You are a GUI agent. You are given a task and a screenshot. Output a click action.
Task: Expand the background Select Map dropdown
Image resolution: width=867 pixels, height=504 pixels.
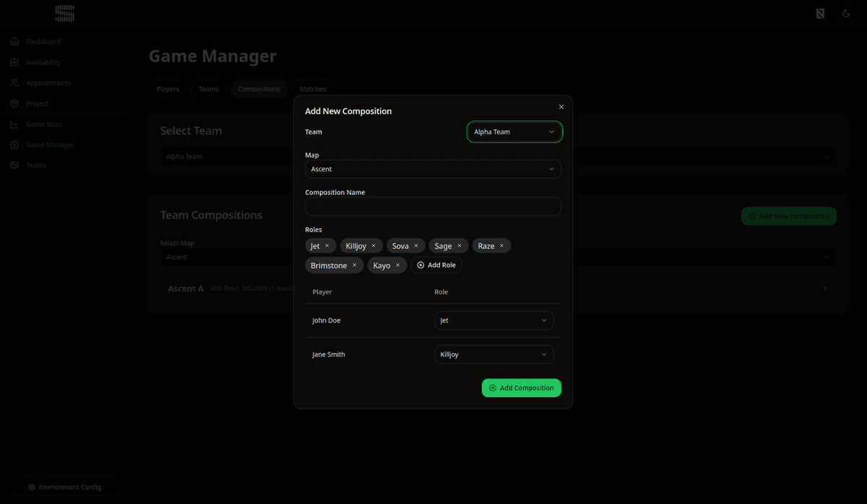[498, 257]
